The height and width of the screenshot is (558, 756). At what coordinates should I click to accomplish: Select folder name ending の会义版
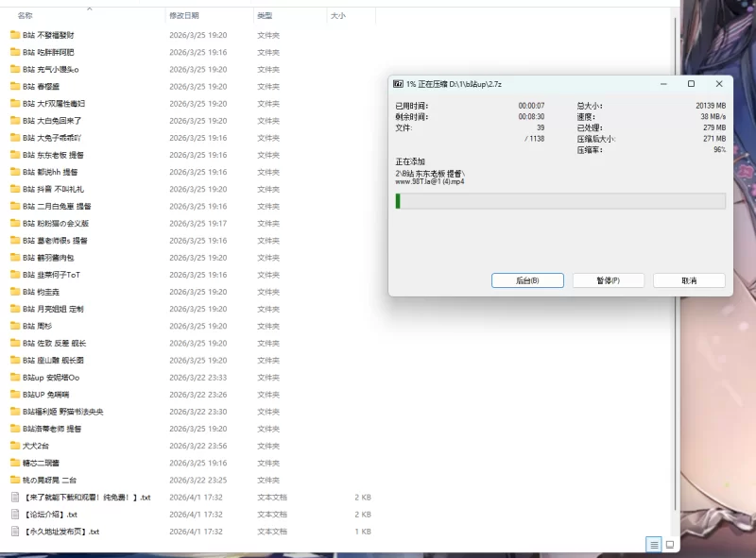point(56,223)
